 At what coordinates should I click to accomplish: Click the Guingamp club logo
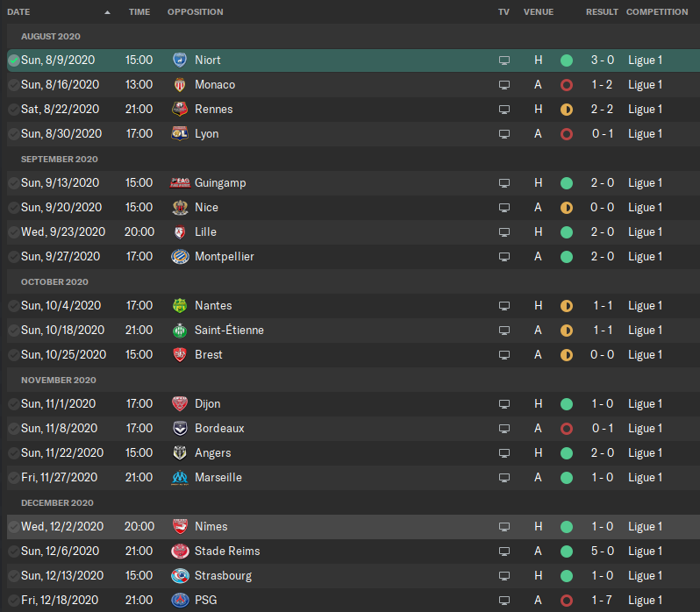(180, 183)
